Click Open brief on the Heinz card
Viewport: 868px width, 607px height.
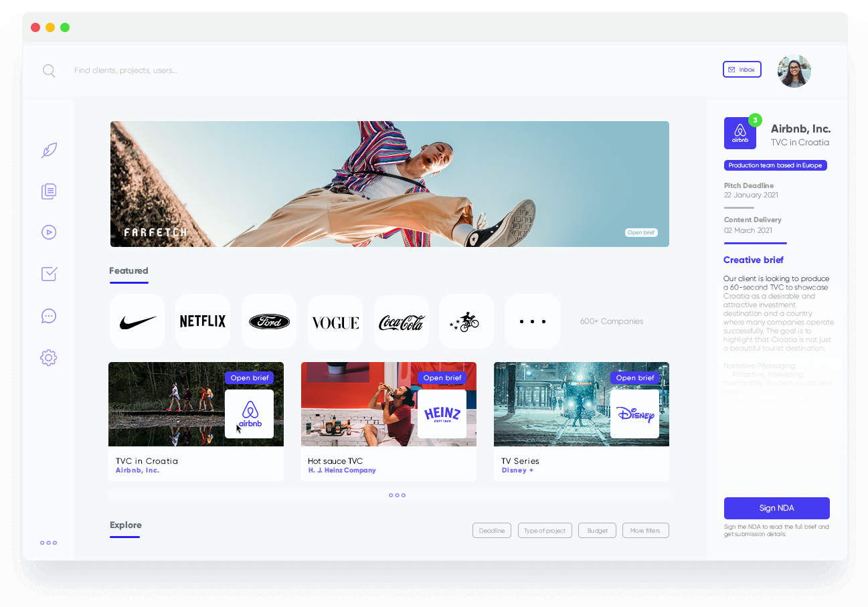(x=442, y=378)
